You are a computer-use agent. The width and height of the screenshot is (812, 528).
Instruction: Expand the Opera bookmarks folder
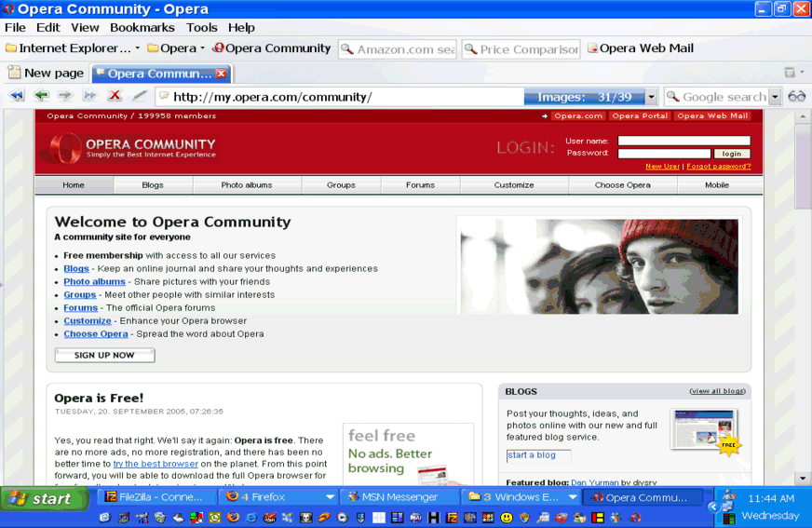click(x=176, y=48)
